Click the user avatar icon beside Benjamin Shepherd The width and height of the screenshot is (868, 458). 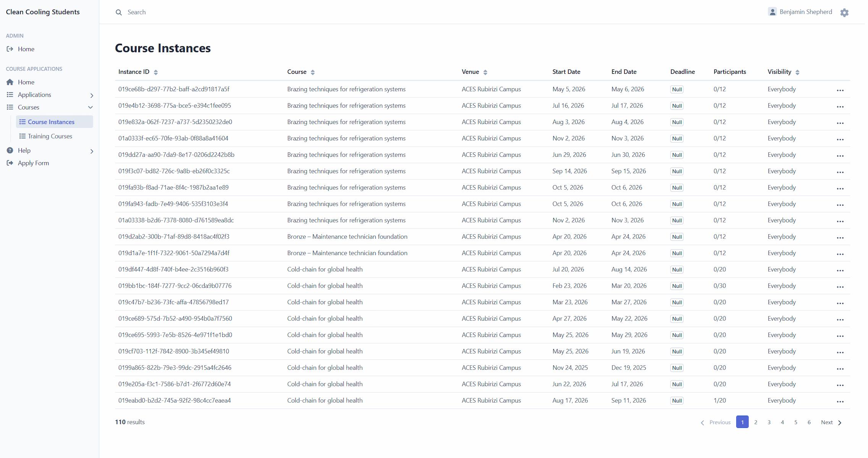click(772, 12)
